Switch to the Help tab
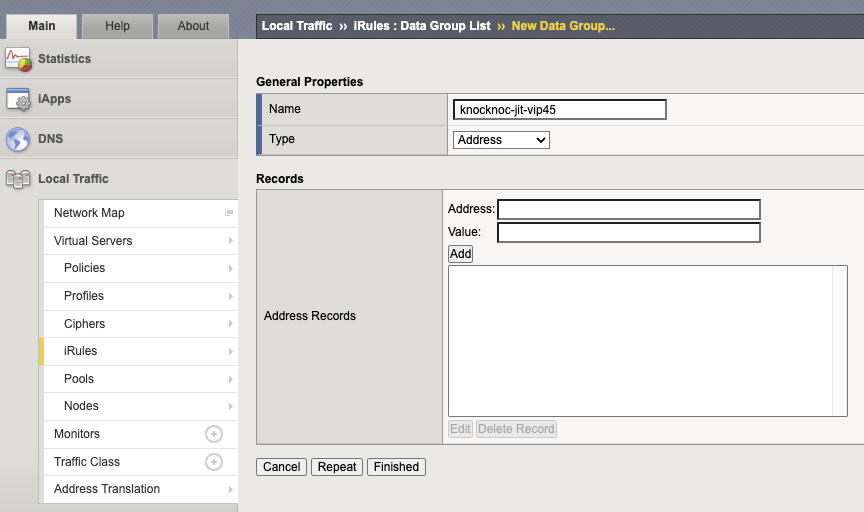Viewport: 864px width, 512px height. pos(117,26)
